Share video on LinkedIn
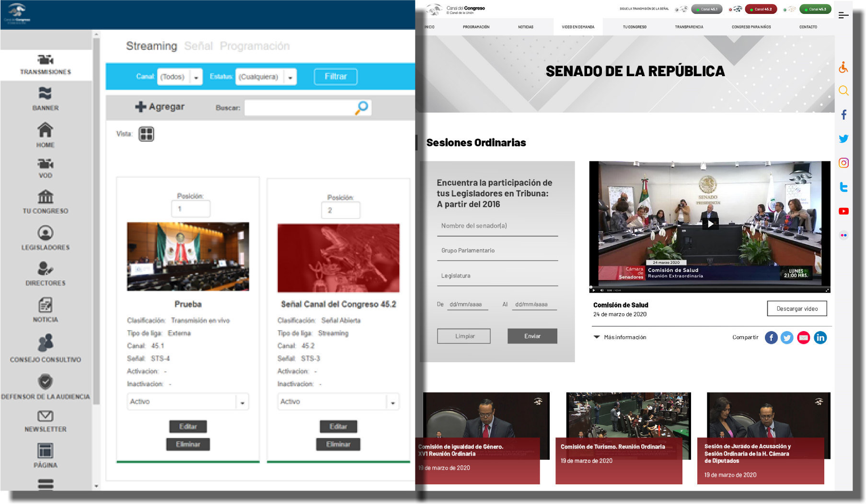866x504 pixels. coord(820,338)
